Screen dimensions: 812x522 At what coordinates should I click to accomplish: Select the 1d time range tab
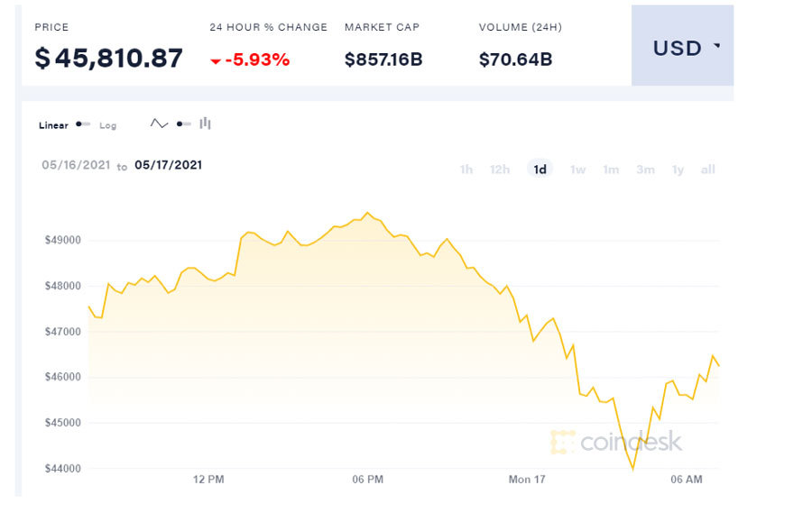(x=540, y=169)
